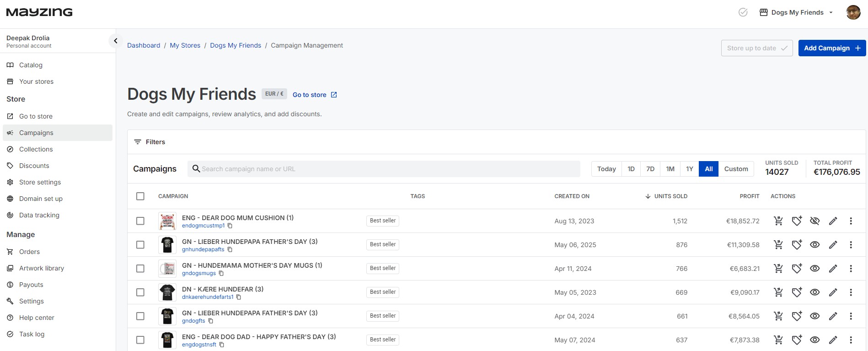
Task: Choose the Custom date range
Action: [736, 169]
